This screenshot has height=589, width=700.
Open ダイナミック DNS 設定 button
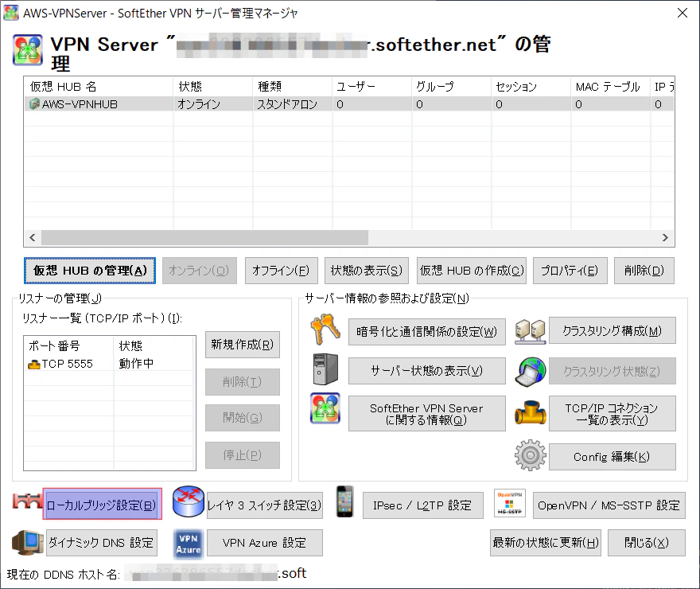pos(102,543)
